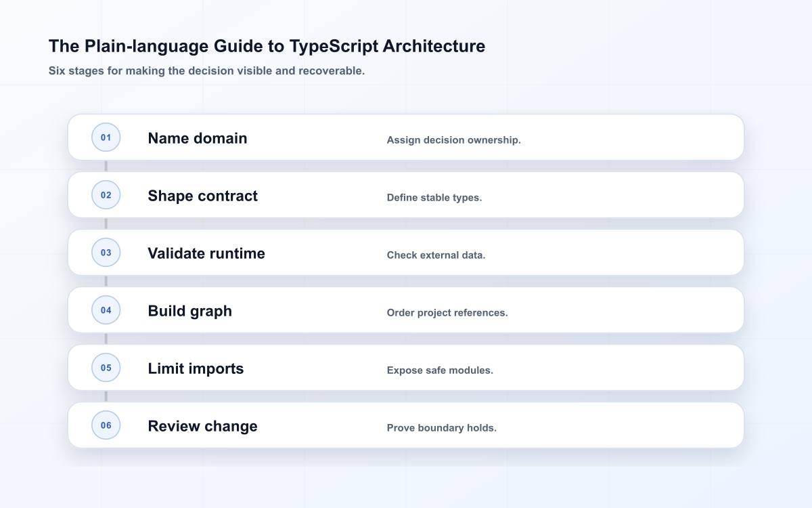Click 'Order project references.' description
This screenshot has width=812, height=508.
pyautogui.click(x=447, y=313)
